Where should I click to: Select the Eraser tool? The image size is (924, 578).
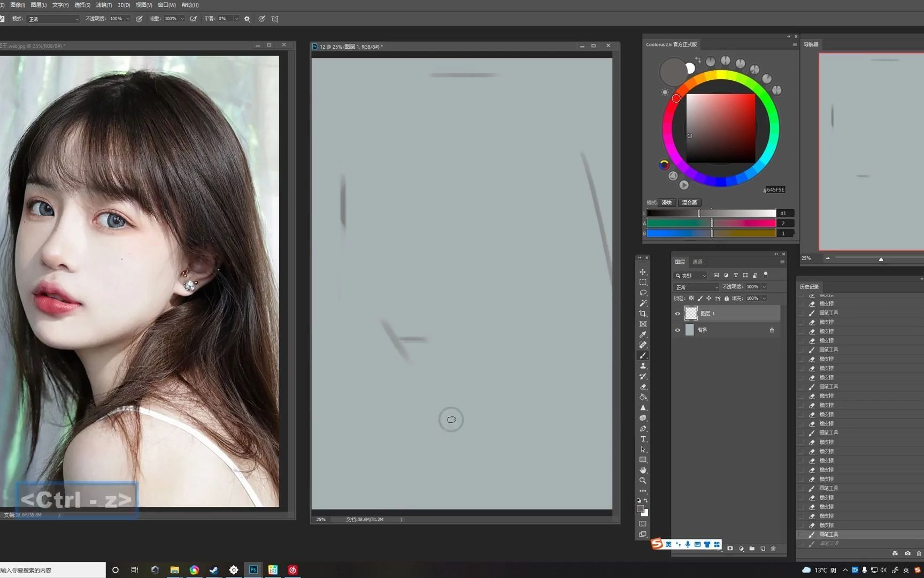pyautogui.click(x=643, y=386)
